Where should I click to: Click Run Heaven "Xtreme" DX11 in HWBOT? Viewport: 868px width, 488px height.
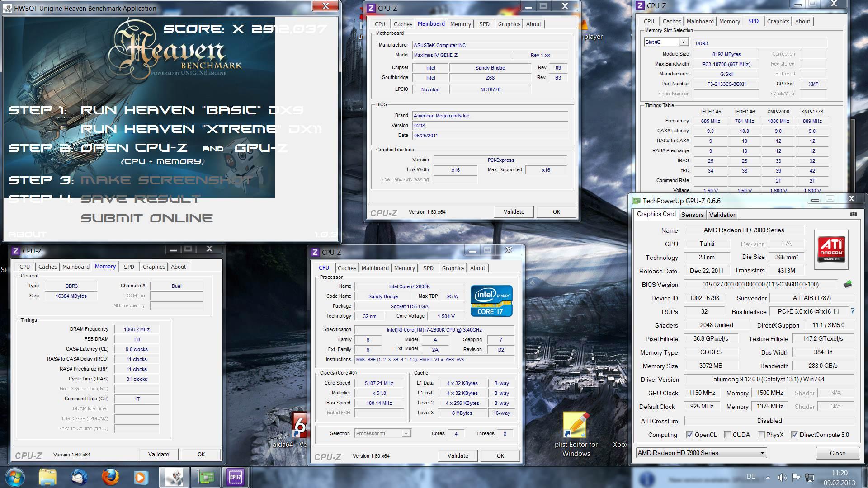click(x=201, y=129)
